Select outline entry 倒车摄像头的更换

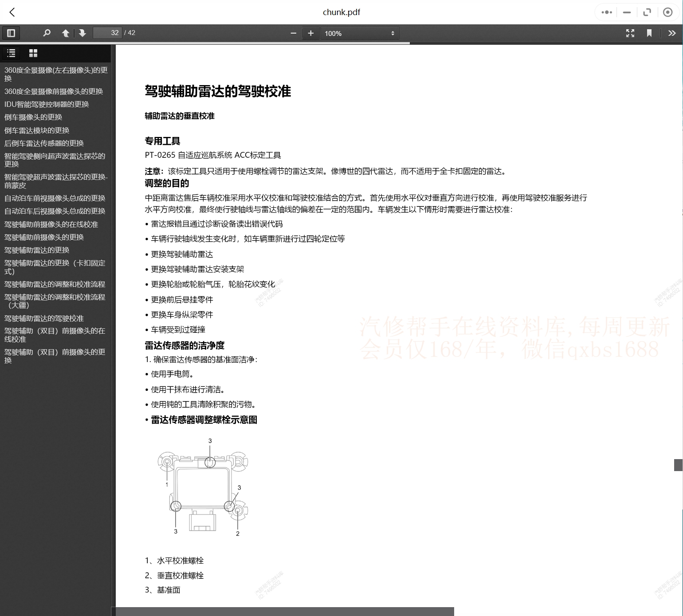tap(32, 117)
